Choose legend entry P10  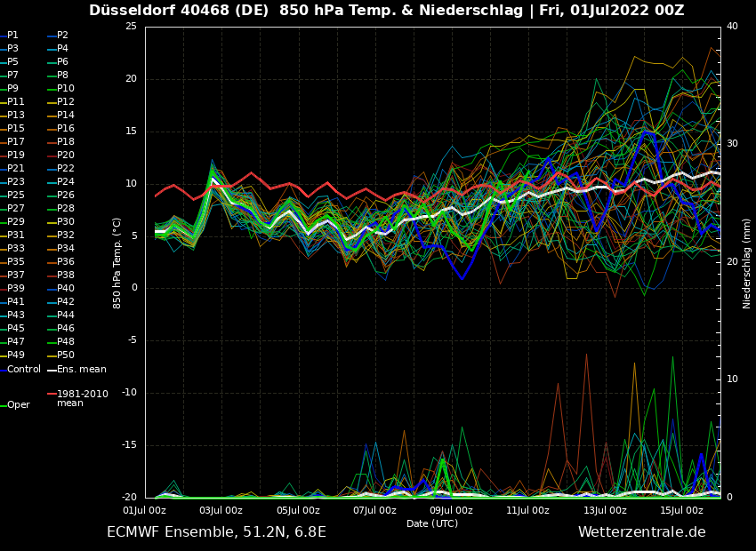click(x=65, y=89)
